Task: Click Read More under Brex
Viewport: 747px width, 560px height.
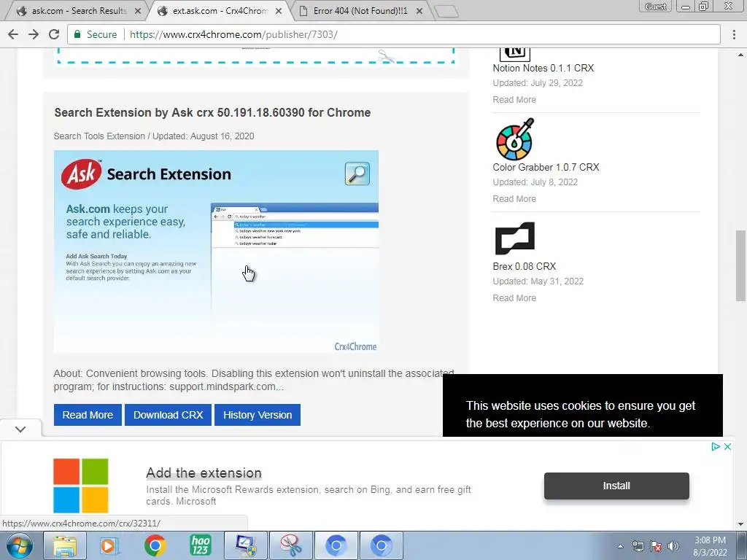Action: (x=514, y=297)
